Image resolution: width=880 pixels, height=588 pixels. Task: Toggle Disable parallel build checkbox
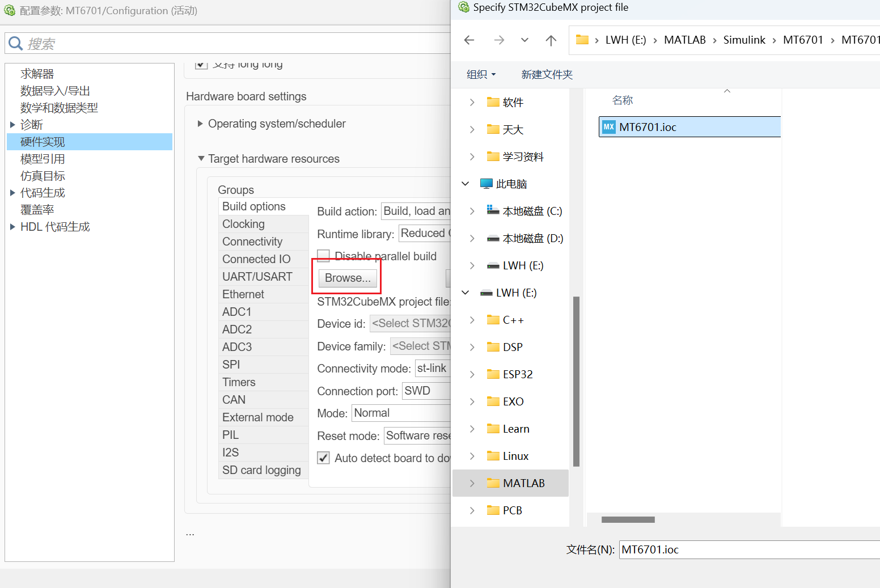tap(323, 256)
